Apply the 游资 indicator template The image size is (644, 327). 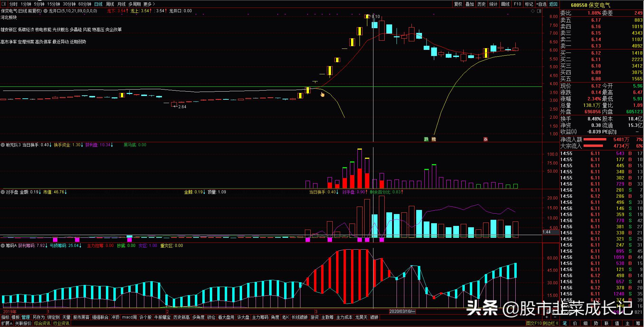[315, 317]
